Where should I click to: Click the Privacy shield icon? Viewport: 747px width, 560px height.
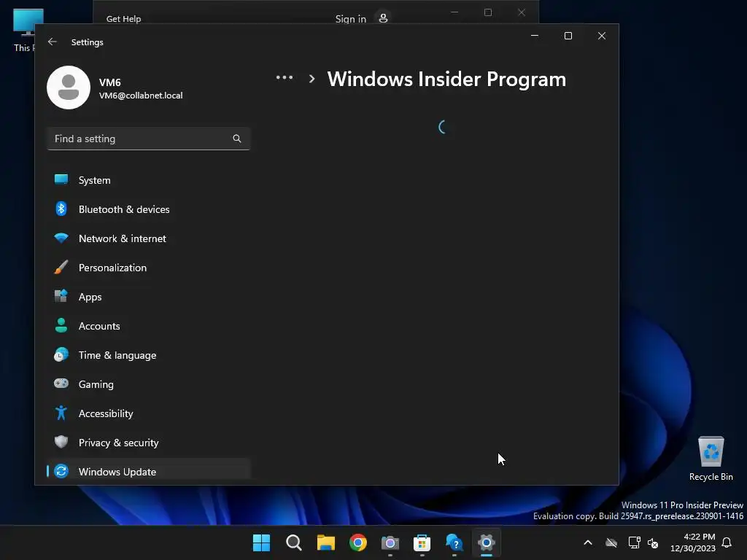point(61,442)
